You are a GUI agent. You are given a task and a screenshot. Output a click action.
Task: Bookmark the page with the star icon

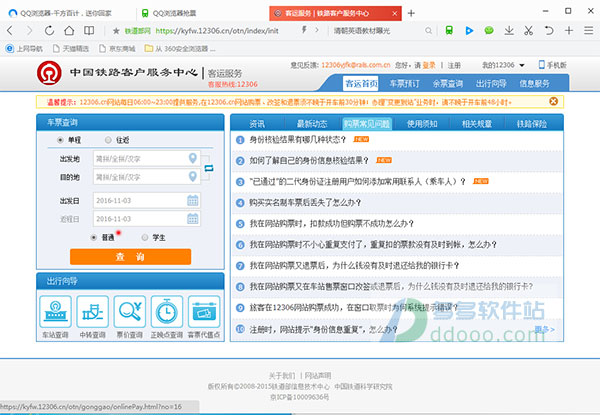point(116,31)
